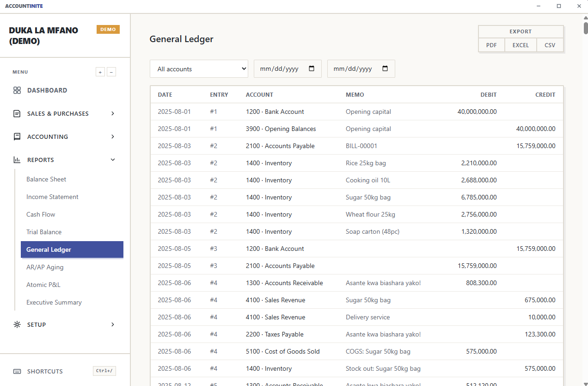This screenshot has width=588, height=386.
Task: Maximize the Accountinite window
Action: point(559,6)
